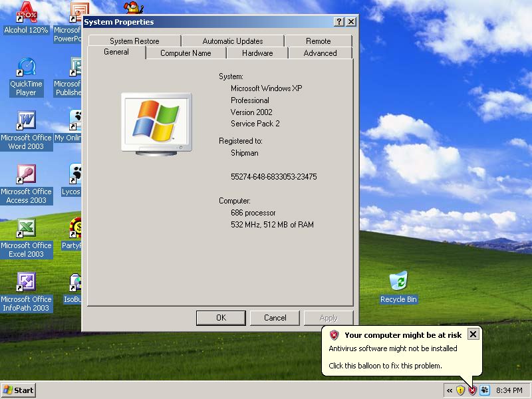532x399 pixels.
Task: Click the registered name 'Shipman'
Action: pyautogui.click(x=244, y=153)
